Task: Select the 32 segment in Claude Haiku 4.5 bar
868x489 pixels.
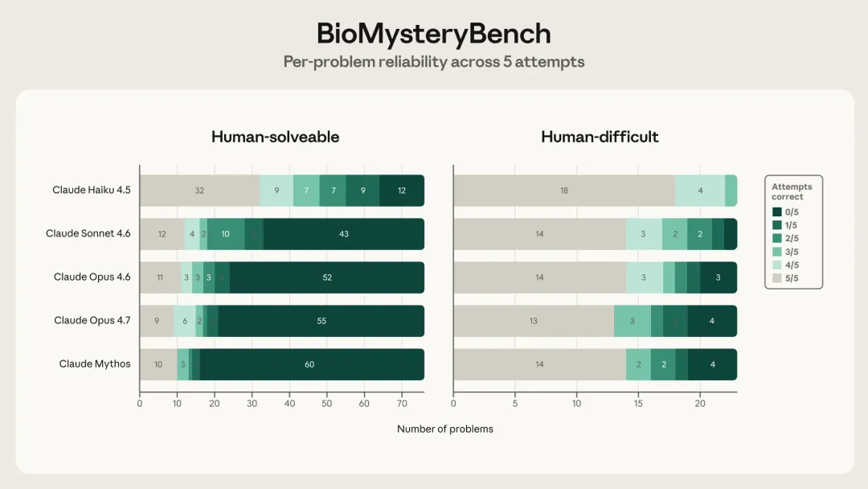Action: click(x=199, y=191)
